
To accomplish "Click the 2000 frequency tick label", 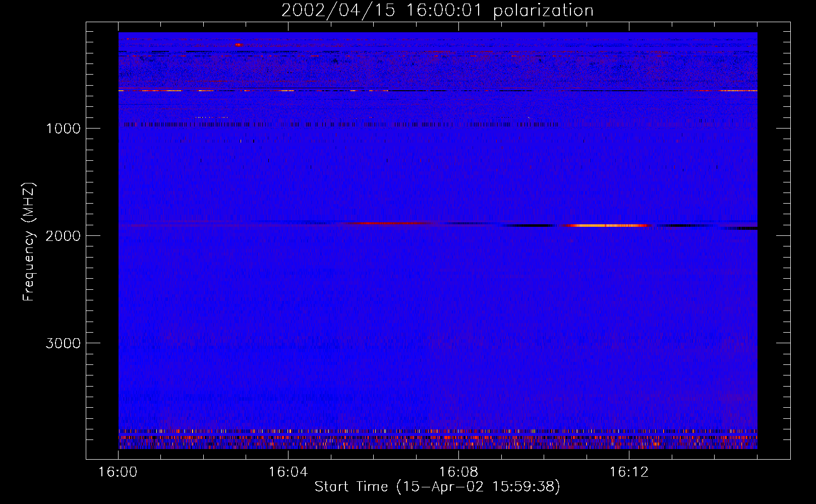I will pyautogui.click(x=63, y=236).
